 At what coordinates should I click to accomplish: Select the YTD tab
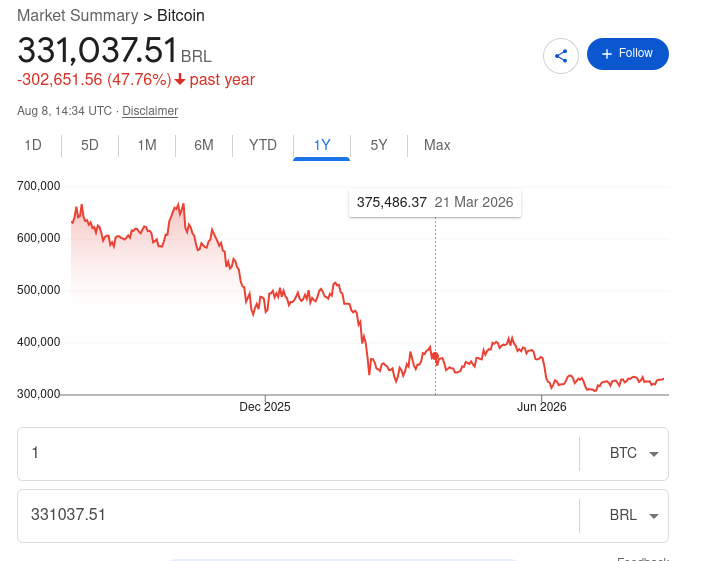[x=263, y=145]
